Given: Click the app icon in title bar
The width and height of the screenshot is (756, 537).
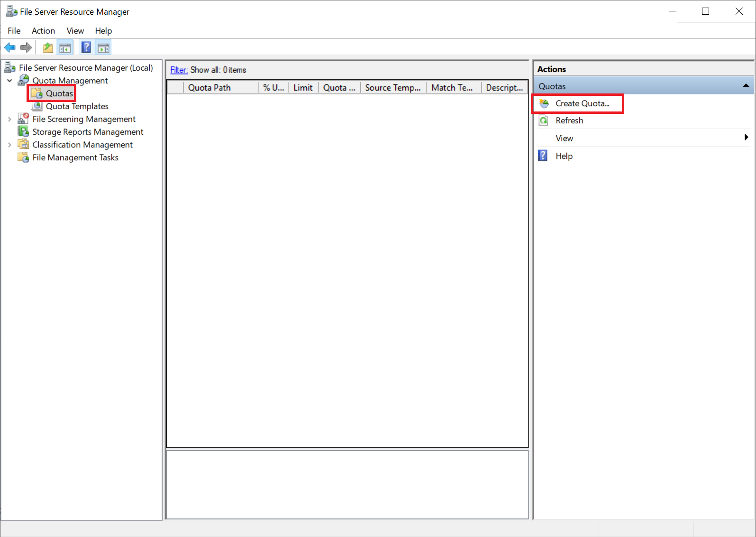Looking at the screenshot, I should (11, 11).
